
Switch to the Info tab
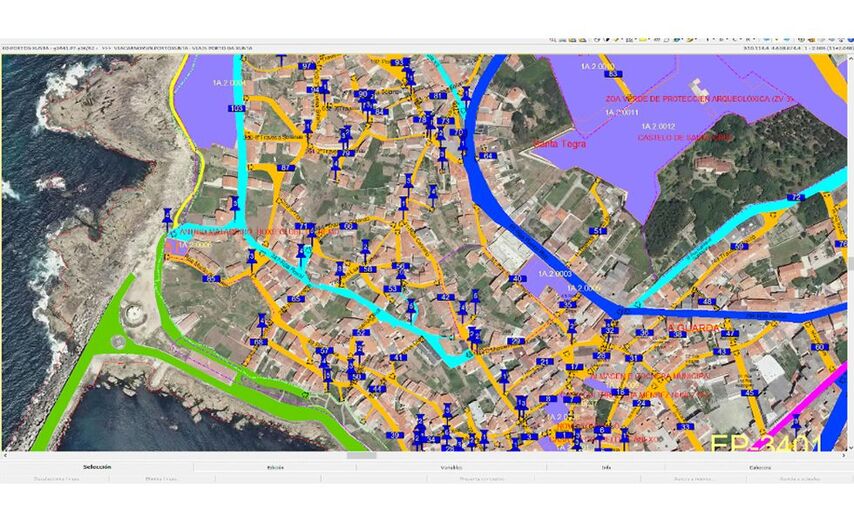pos(606,467)
